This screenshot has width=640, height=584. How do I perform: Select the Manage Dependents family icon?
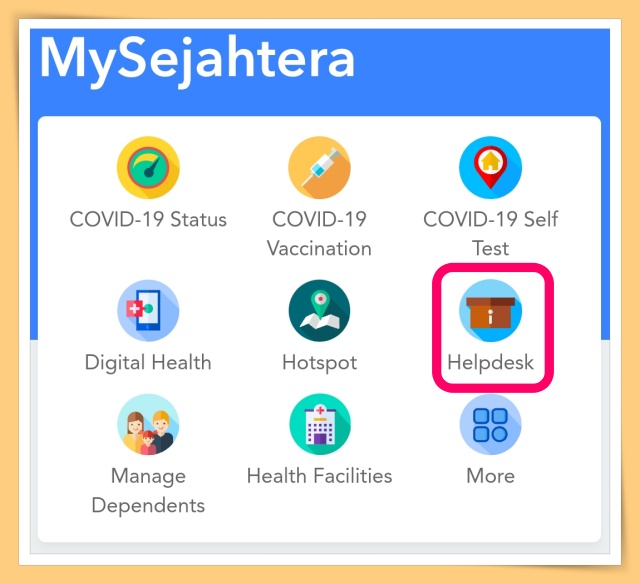148,424
